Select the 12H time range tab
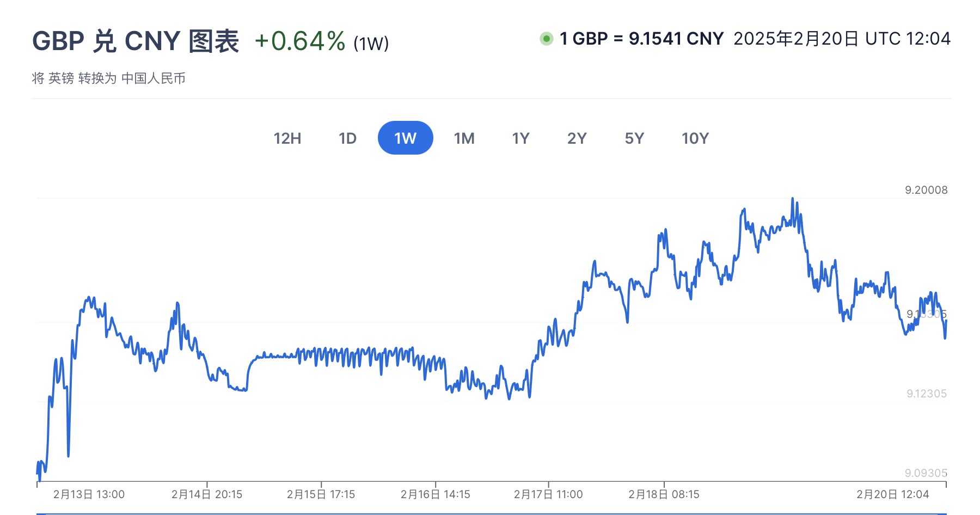The width and height of the screenshot is (980, 515). (x=287, y=138)
